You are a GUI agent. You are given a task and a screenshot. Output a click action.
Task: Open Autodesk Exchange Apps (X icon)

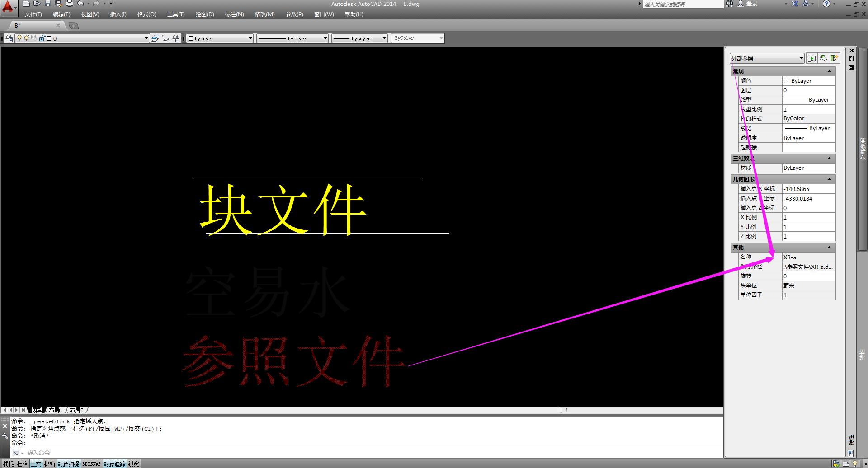coord(795,4)
